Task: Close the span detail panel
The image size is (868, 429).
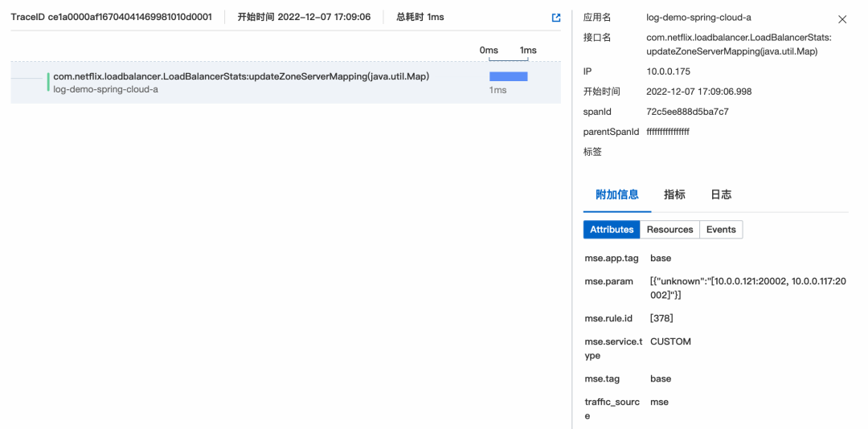Action: [x=842, y=19]
